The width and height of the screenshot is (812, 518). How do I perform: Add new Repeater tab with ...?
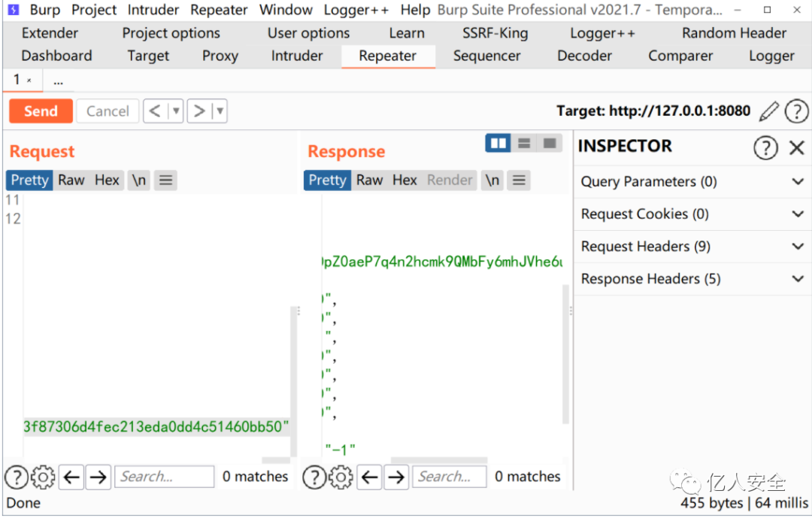click(x=58, y=81)
